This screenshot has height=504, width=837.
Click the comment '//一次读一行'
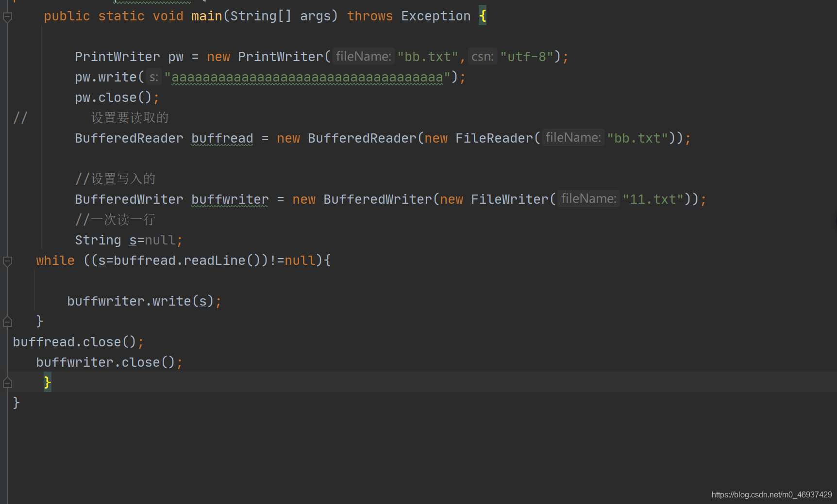pyautogui.click(x=116, y=220)
